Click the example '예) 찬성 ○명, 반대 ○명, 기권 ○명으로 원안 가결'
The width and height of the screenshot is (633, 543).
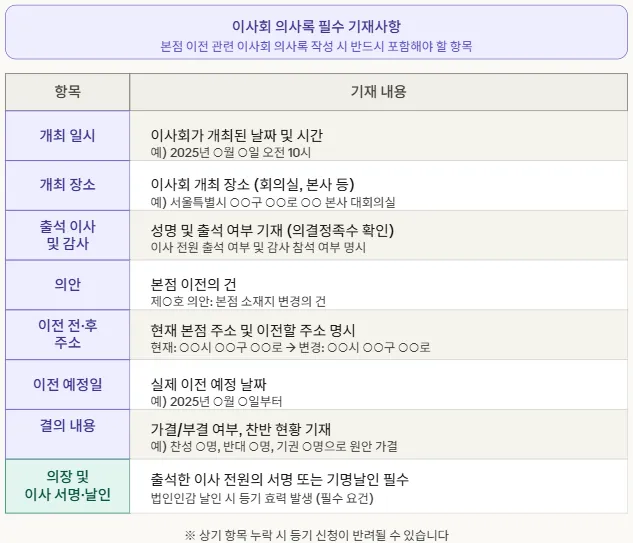(274, 447)
